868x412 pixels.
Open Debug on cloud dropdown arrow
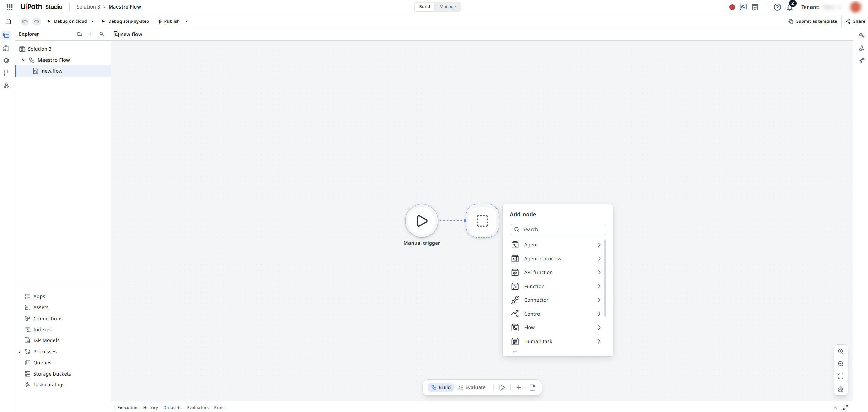(x=93, y=21)
